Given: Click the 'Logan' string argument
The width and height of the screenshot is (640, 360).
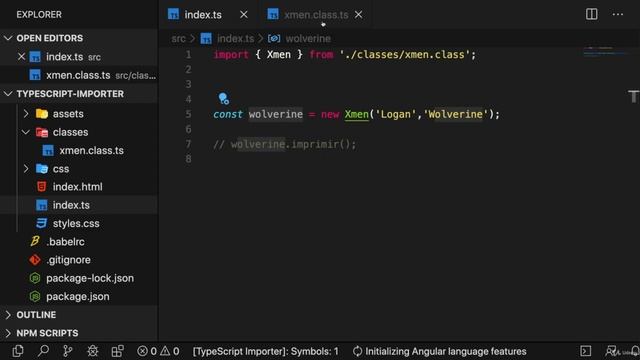Looking at the screenshot, I should pos(395,114).
